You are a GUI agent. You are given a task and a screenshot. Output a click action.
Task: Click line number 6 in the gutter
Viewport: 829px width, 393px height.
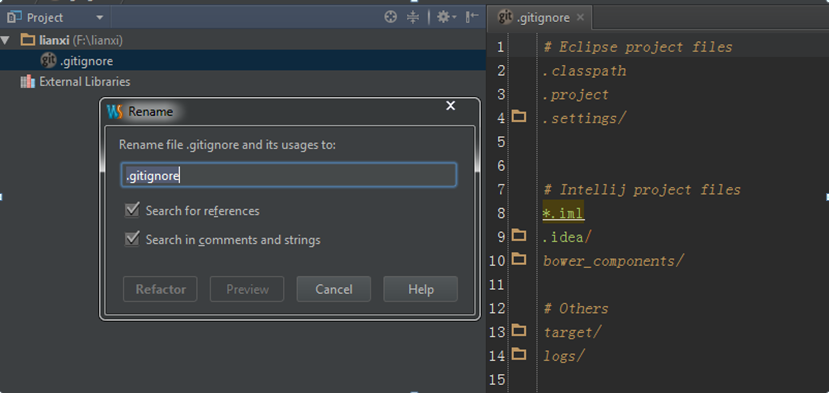pos(501,166)
